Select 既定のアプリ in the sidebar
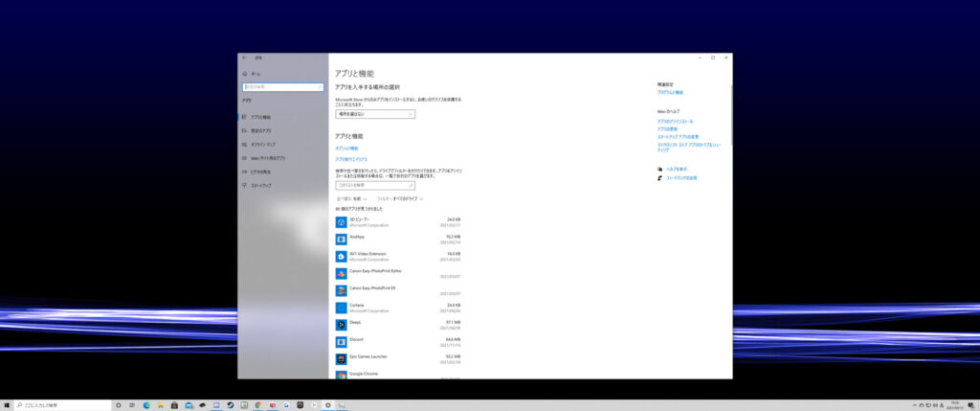This screenshot has width=980, height=411. coord(282,130)
